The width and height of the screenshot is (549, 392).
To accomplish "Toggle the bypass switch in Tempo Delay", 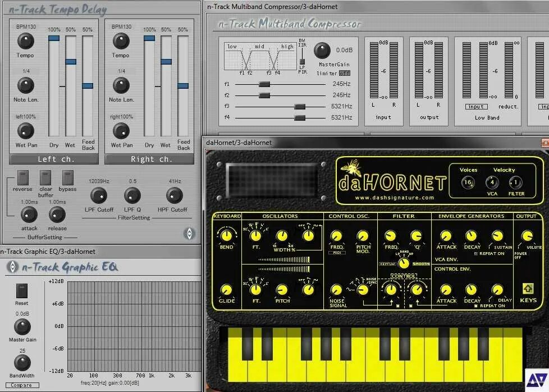I will click(67, 178).
